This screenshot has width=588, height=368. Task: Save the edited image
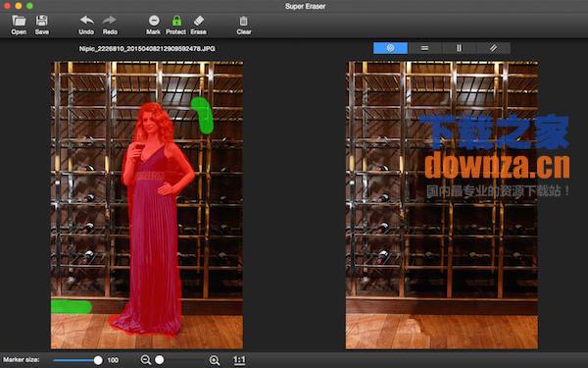[41, 26]
